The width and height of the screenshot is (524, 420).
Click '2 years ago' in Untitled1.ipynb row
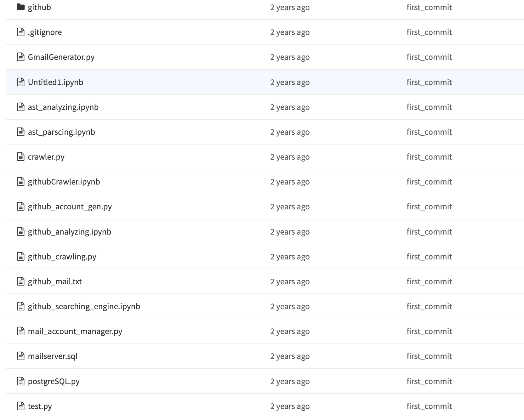point(290,82)
